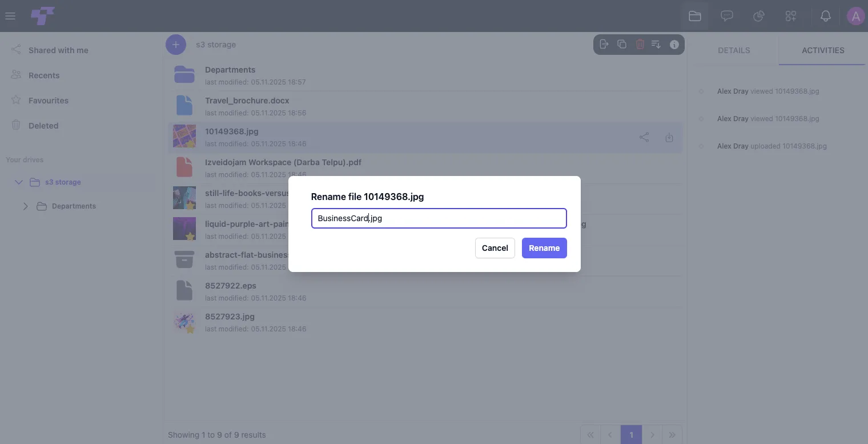Click the liquid-purple-art image thumbnail

coord(184,229)
